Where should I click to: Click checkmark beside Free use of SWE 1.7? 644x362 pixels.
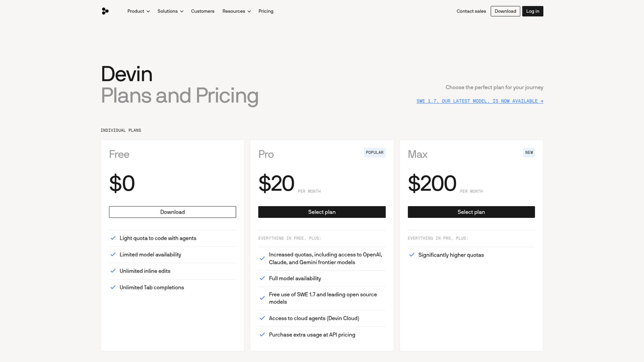click(262, 298)
